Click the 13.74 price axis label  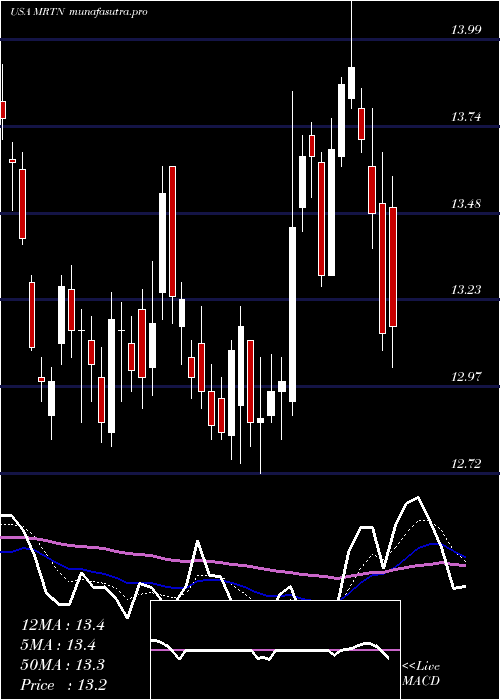466,117
